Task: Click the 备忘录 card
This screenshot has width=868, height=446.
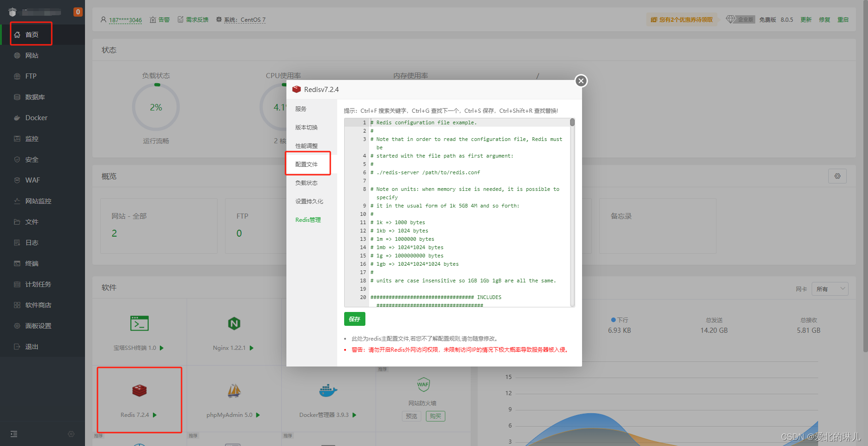Action: coord(658,226)
